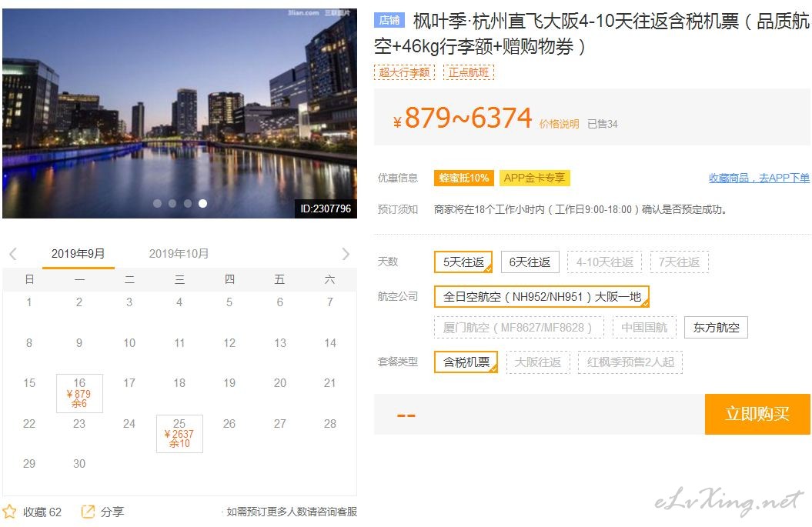Image resolution: width=812 pixels, height=527 pixels.
Task: Click the Osaka riverside product photo
Action: [x=179, y=113]
